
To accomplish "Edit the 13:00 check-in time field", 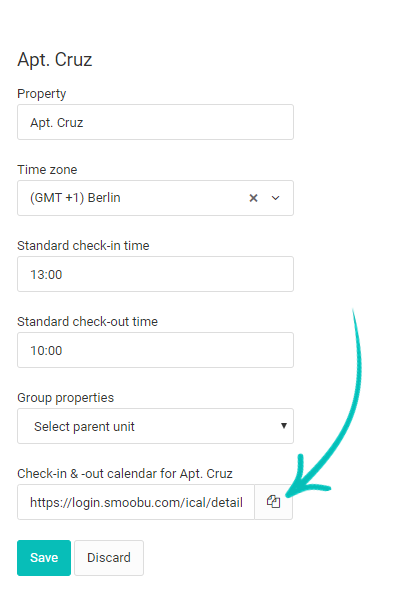I will tap(155, 274).
